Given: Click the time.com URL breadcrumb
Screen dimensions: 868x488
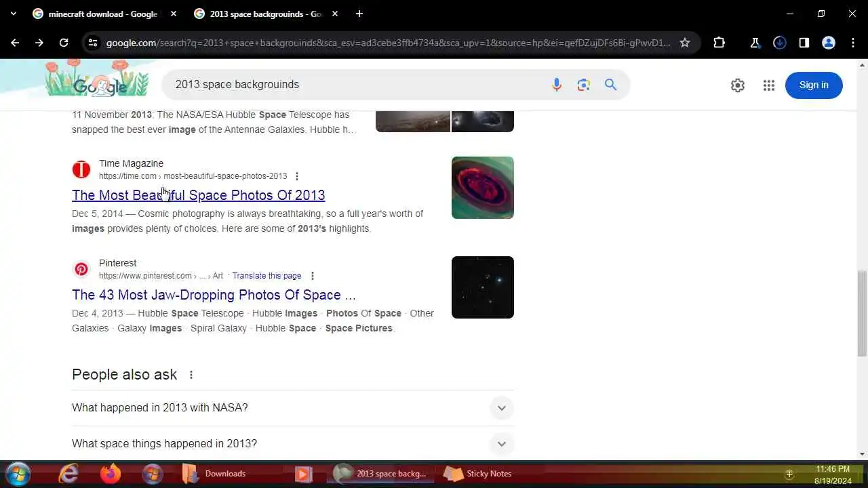Looking at the screenshot, I should point(193,176).
